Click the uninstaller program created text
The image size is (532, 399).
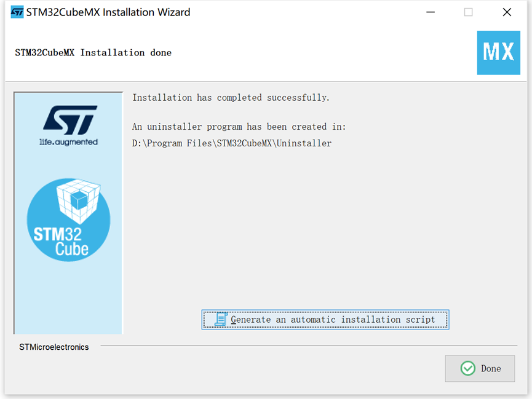pos(239,127)
